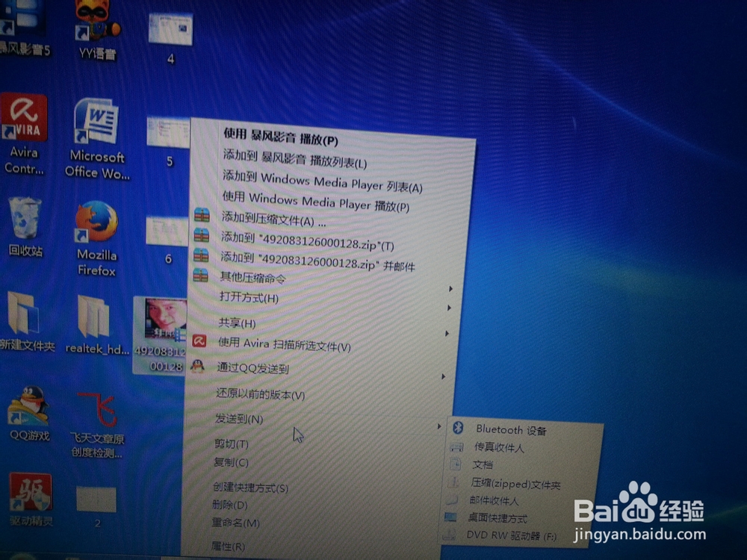Open the 暴风影音5 desktop icon
Screen dimensions: 747x560
[24, 28]
